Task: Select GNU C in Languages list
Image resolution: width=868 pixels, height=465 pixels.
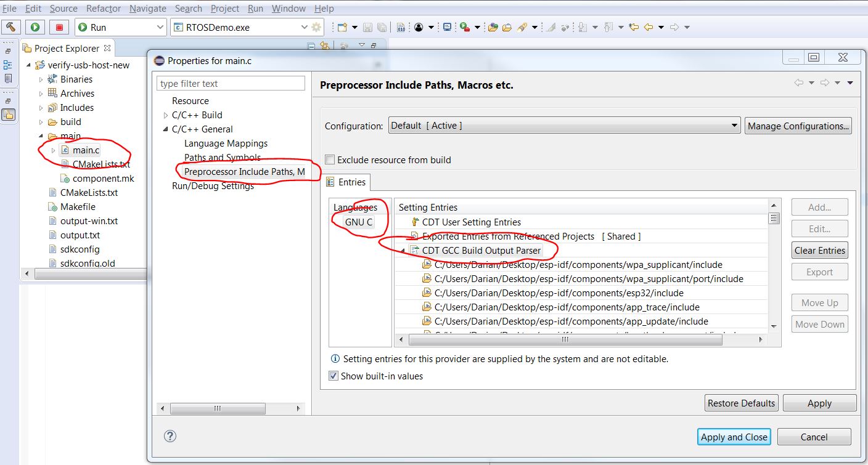Action: tap(359, 222)
